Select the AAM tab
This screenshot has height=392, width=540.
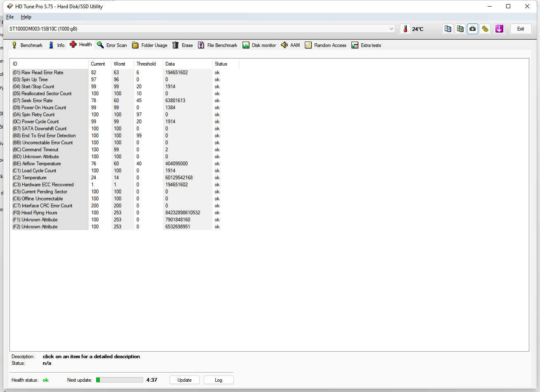pyautogui.click(x=290, y=45)
